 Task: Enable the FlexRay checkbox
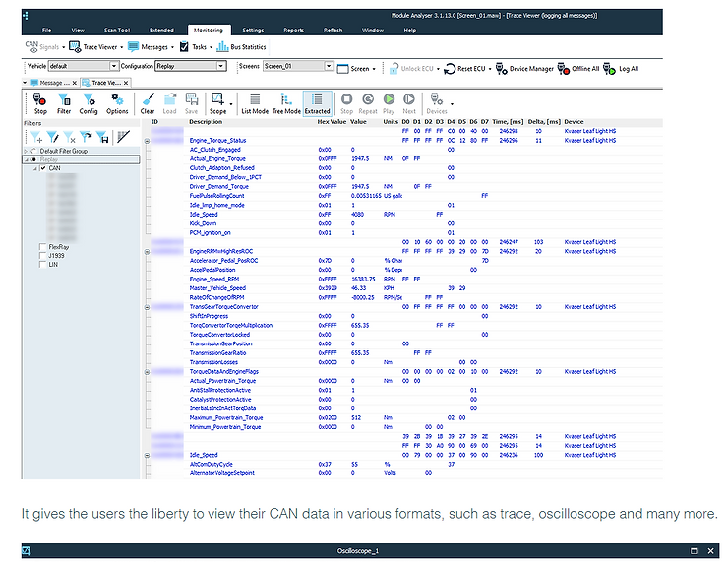pos(42,247)
